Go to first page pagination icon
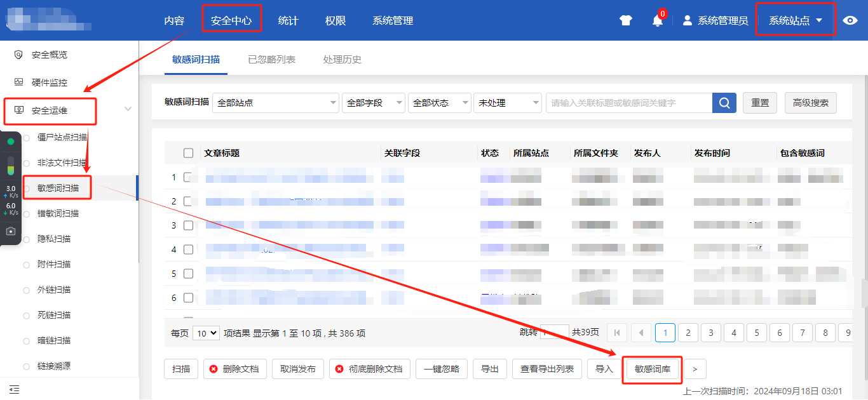This screenshot has width=868, height=400. point(617,333)
